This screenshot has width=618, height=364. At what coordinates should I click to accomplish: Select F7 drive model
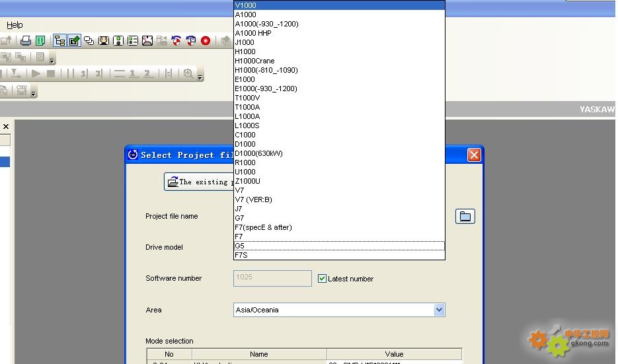click(x=339, y=237)
